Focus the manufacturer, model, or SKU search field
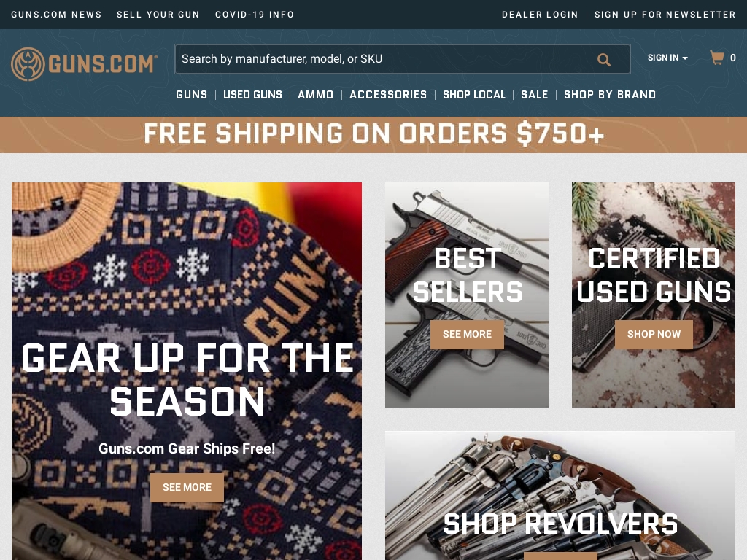This screenshot has width=747, height=560. pyautogui.click(x=403, y=59)
